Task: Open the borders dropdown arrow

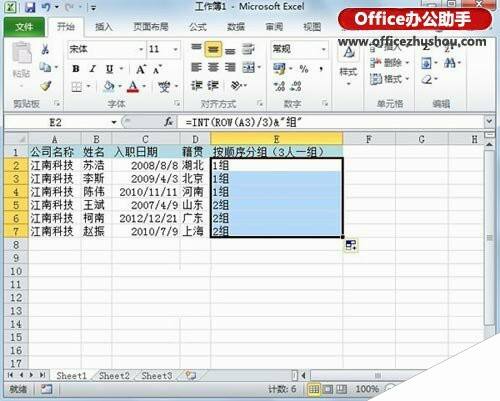Action: [x=88, y=87]
